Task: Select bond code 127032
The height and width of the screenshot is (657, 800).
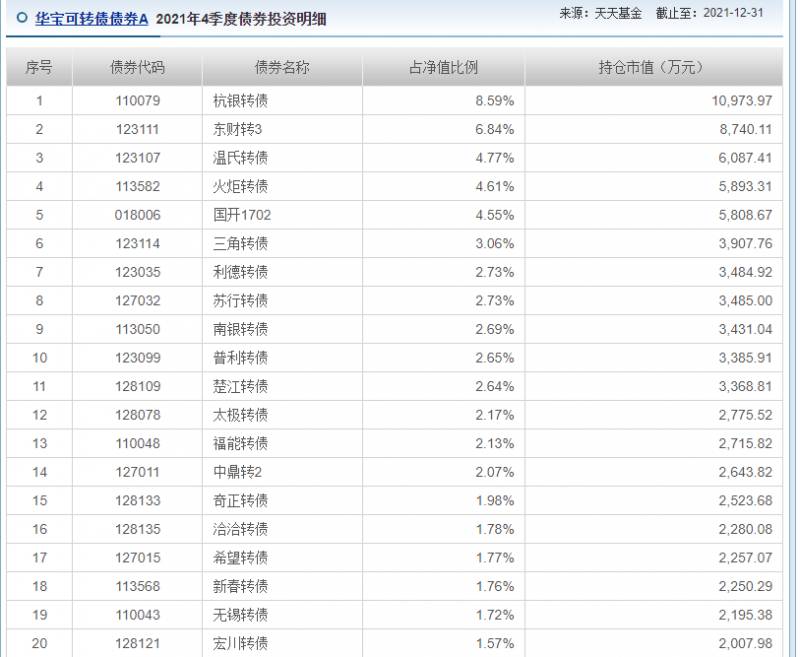Action: point(138,300)
